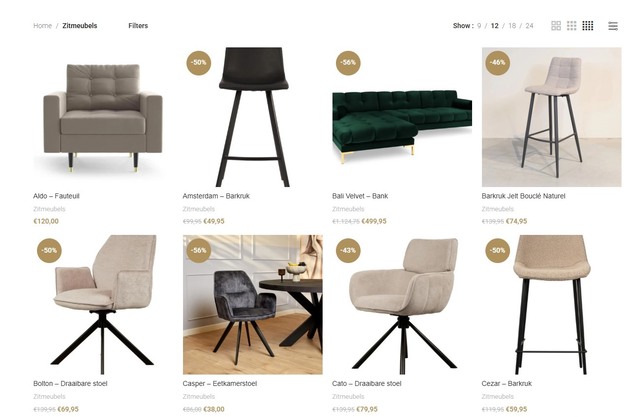Open the Cezar – Barkruk product title
Viewport: 625px width, 417px height.
506,384
